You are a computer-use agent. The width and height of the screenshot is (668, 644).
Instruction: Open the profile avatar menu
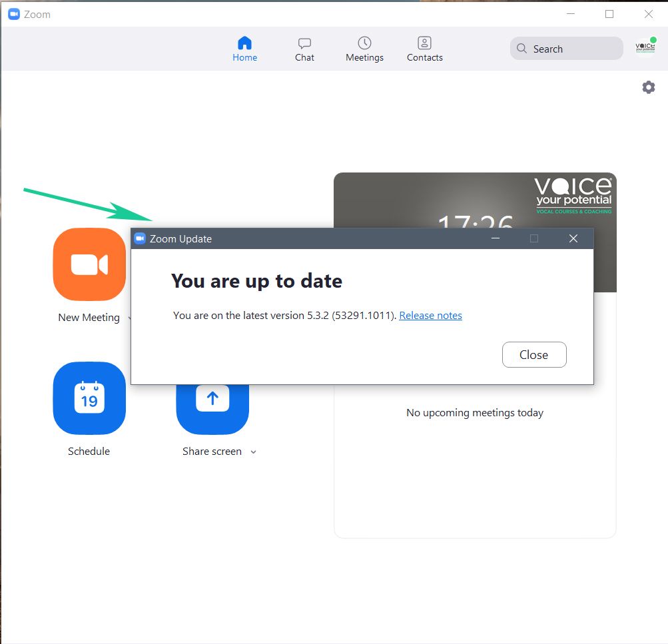[645, 47]
